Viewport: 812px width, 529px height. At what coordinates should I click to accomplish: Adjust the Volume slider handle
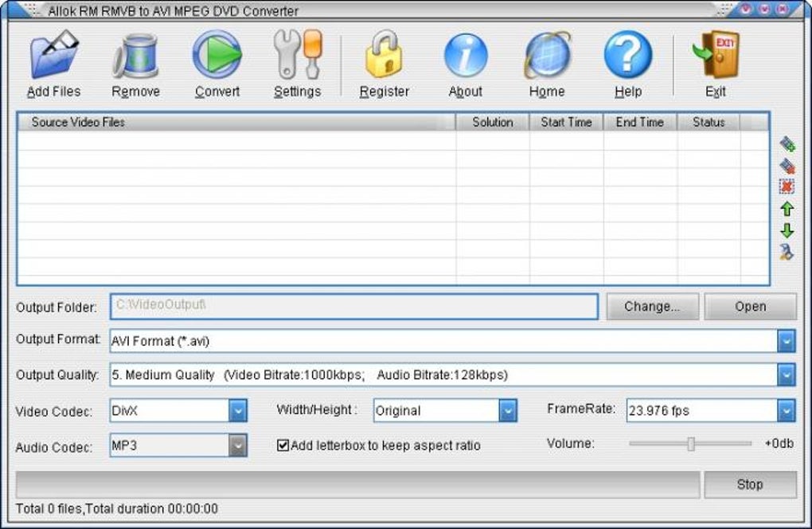click(x=691, y=444)
